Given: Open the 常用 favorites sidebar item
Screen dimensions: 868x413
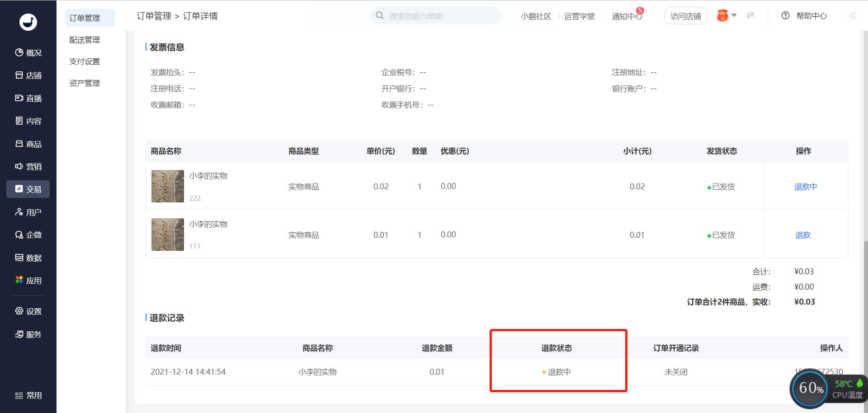Looking at the screenshot, I should (28, 395).
